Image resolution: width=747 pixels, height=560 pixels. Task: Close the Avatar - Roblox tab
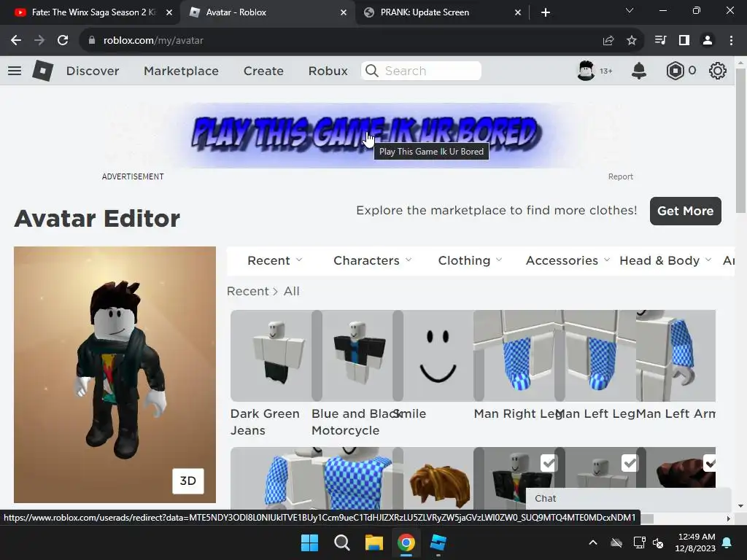344,12
